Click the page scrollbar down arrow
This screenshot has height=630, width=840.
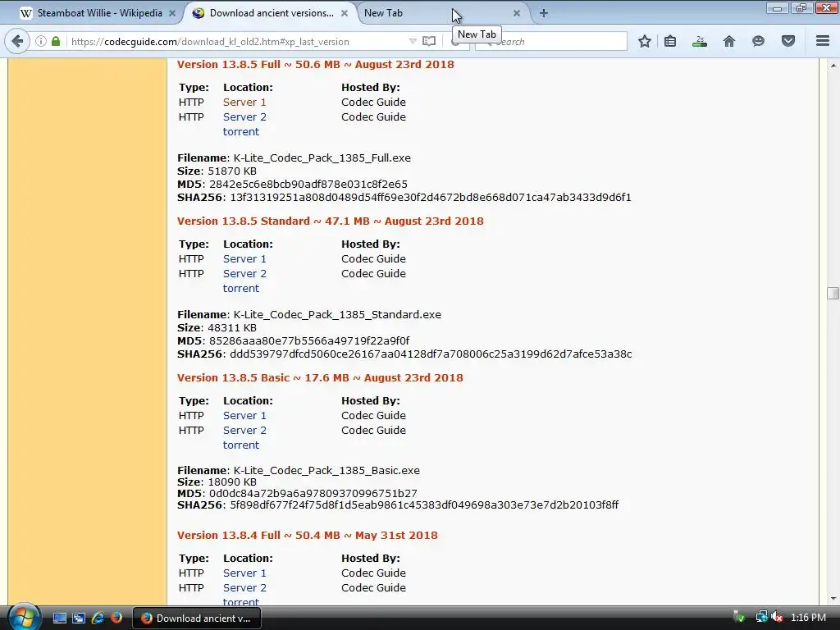833,599
